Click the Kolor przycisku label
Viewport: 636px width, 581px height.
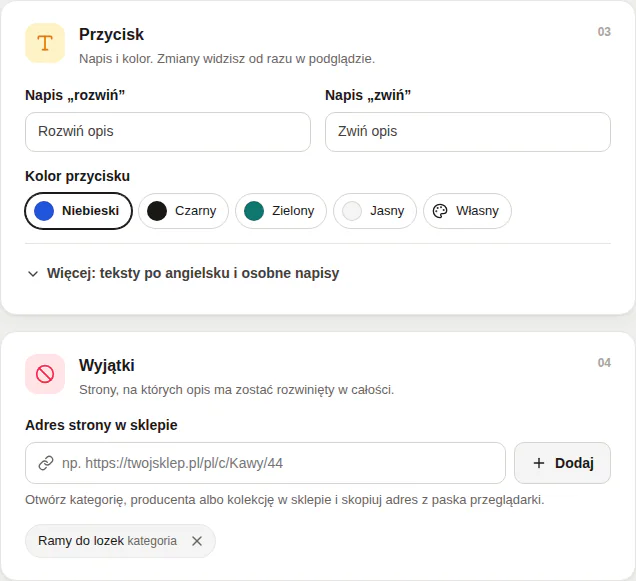coord(77,176)
